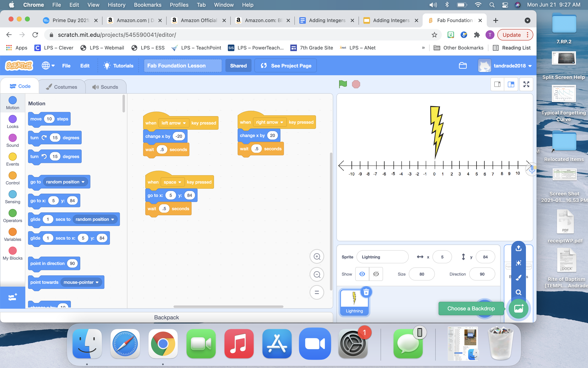
Task: Click See Project Page button
Action: point(286,66)
